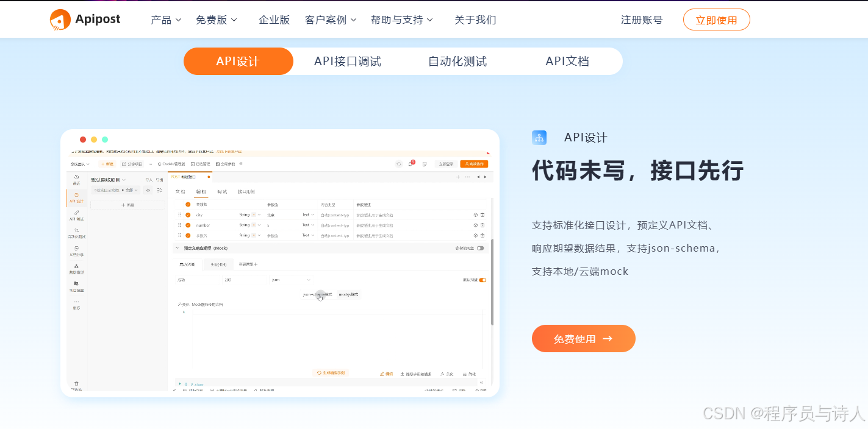Click the refresh sync icon in toolbar

click(399, 164)
